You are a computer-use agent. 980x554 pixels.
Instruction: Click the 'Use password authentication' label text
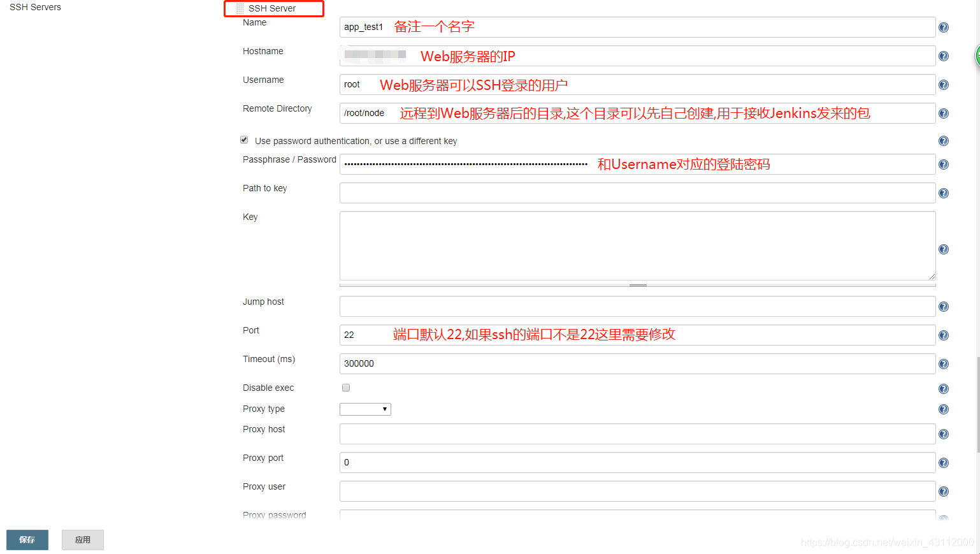click(356, 141)
